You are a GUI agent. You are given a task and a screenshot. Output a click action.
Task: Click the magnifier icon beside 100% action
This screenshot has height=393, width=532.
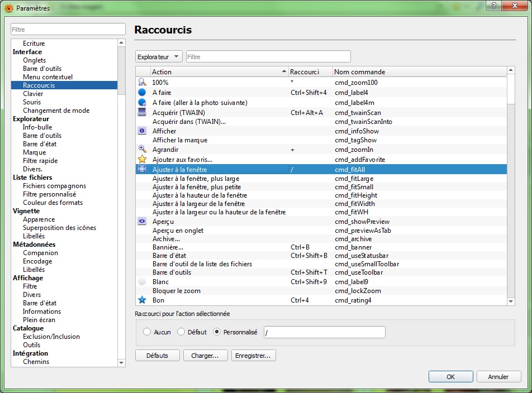coord(142,82)
